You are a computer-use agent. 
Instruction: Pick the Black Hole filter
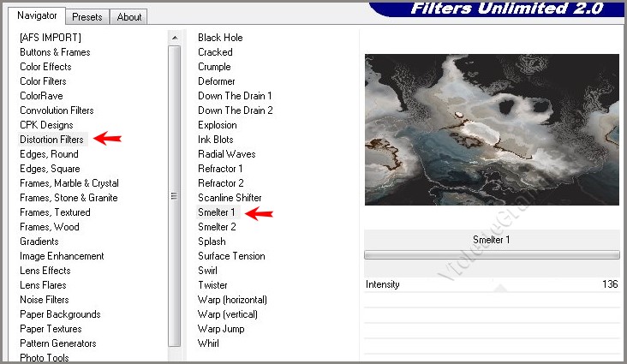[x=220, y=38]
